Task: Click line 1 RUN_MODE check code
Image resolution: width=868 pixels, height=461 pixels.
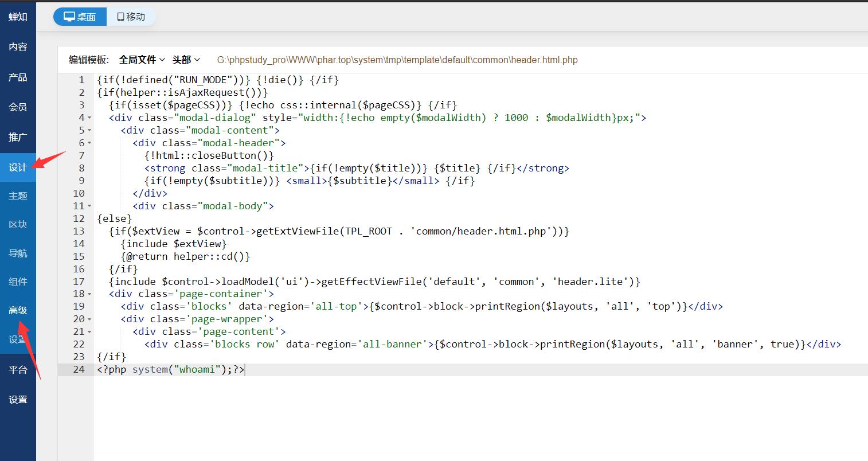Action: coord(218,80)
